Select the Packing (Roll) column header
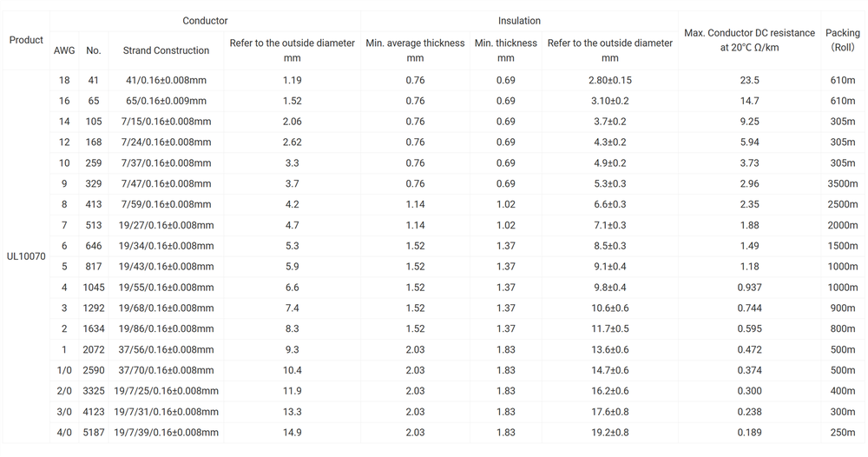 click(842, 40)
